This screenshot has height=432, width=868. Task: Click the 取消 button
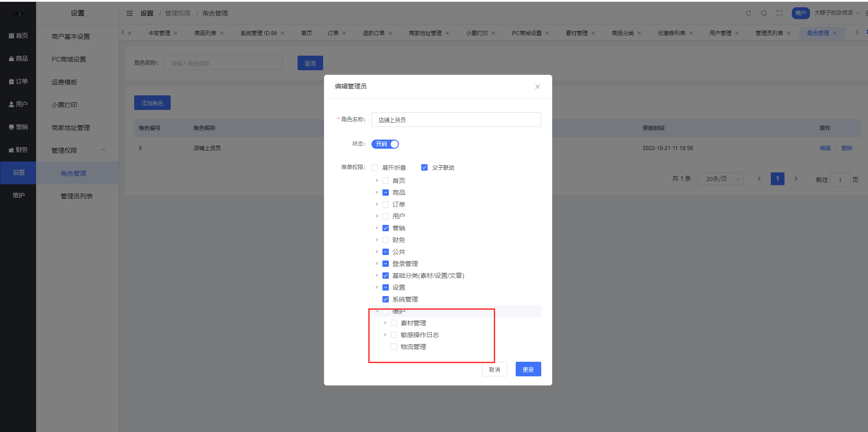[x=495, y=370]
